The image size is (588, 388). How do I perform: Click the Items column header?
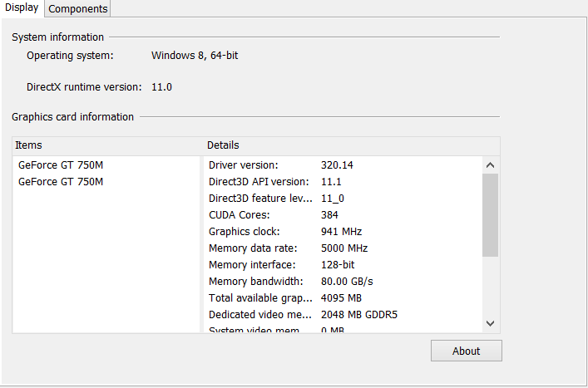coord(108,145)
